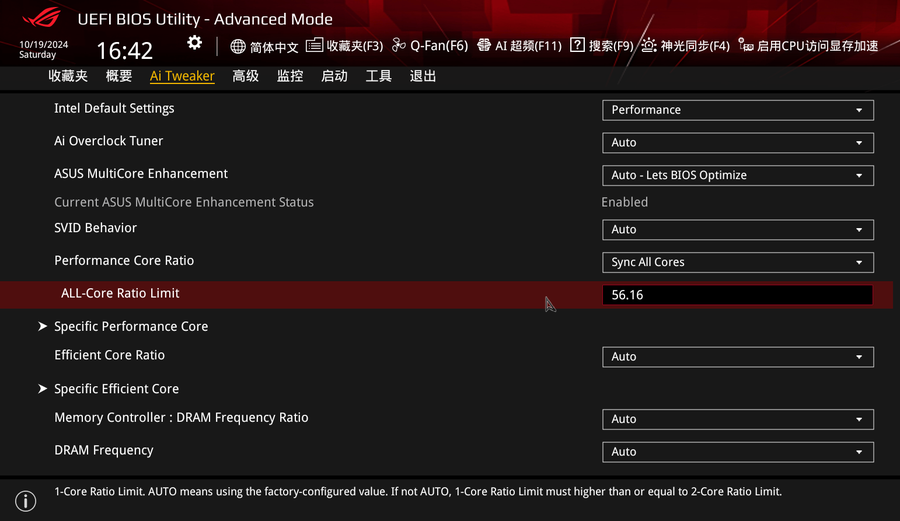Switch to the 工具 tab
The image size is (900, 521).
(x=379, y=76)
